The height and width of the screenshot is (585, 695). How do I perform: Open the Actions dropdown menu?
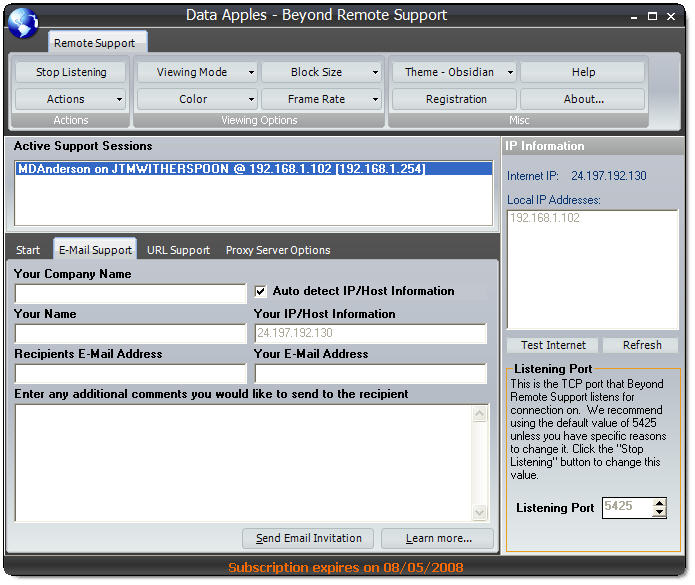point(70,99)
